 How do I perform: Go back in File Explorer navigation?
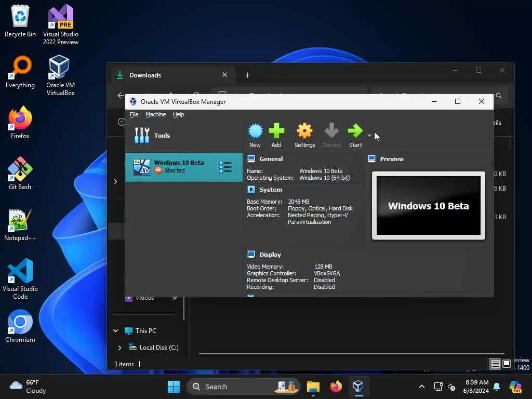(x=121, y=96)
